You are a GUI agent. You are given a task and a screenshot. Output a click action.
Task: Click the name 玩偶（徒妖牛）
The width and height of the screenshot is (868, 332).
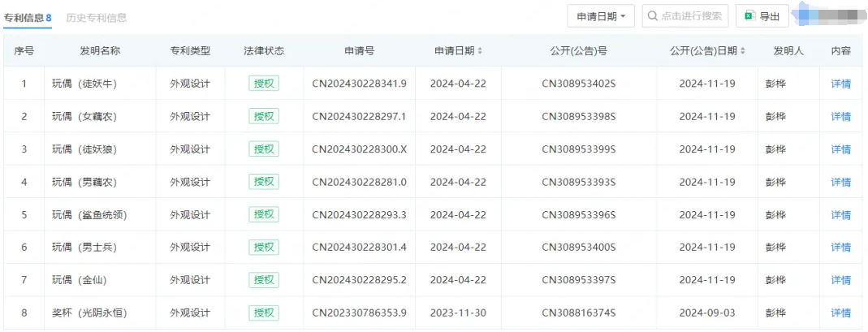point(84,84)
